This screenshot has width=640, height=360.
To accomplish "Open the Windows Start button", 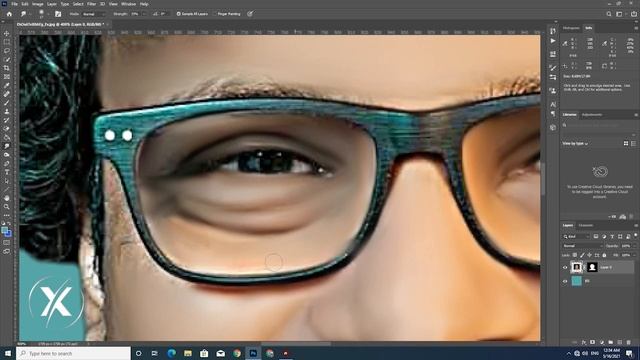I will [x=8, y=353].
